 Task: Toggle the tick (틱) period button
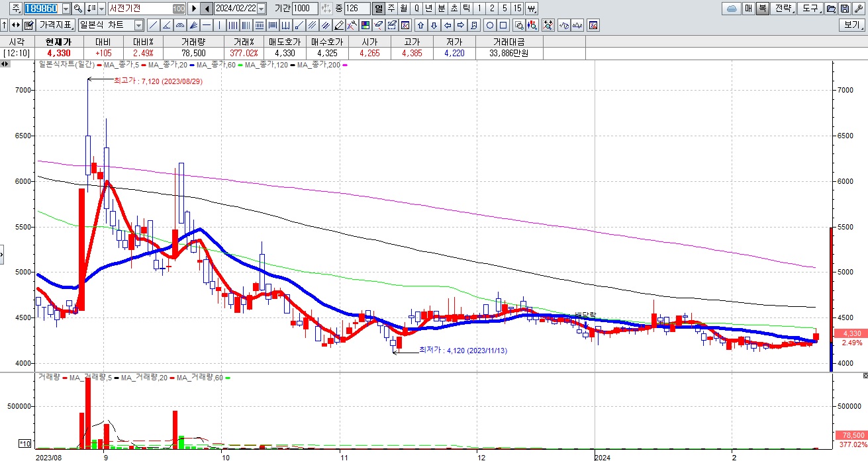tap(466, 9)
